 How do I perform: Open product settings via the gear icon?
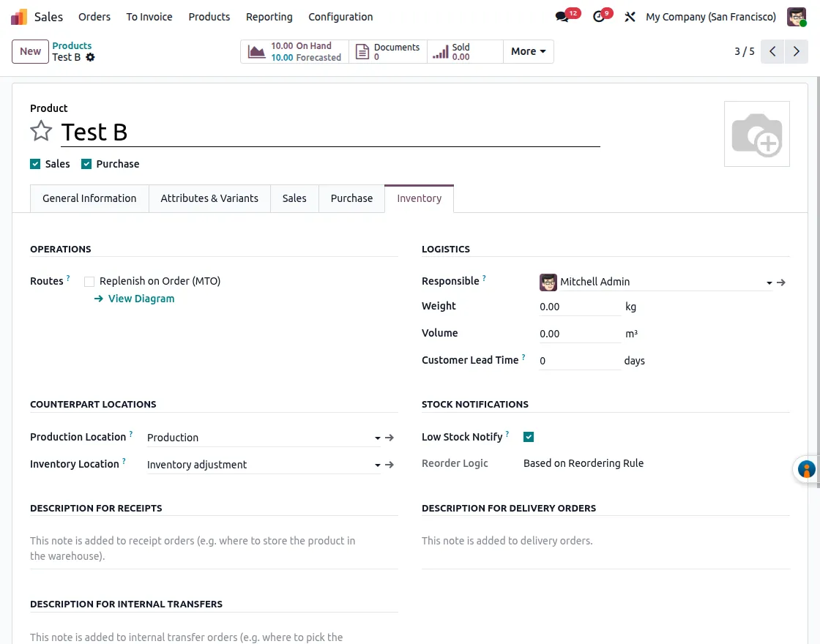click(89, 57)
